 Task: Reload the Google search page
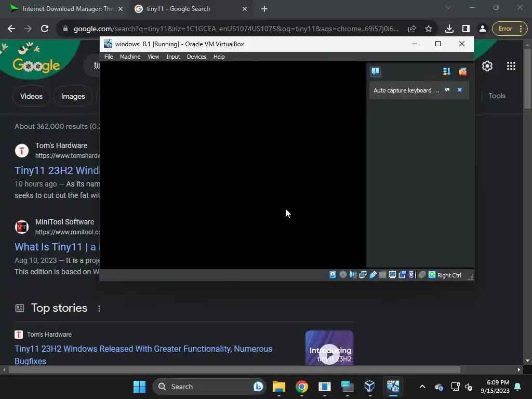coord(45,29)
